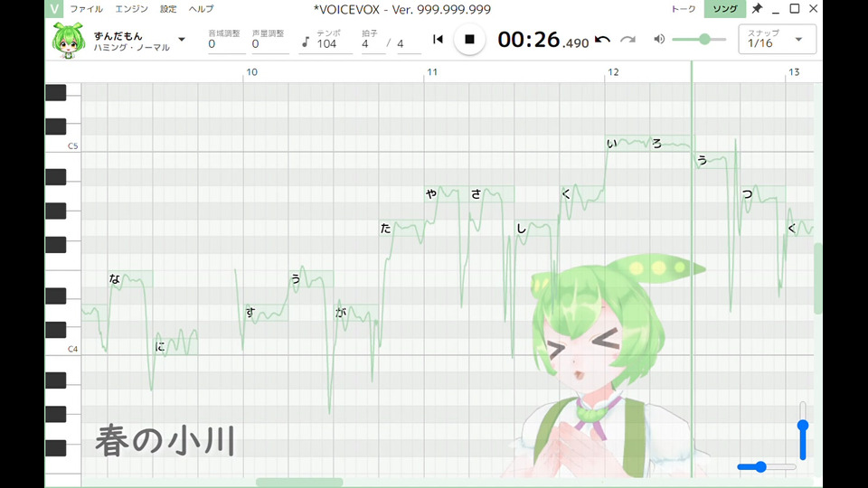Jump back to the song start
Image resolution: width=868 pixels, height=488 pixels.
(x=438, y=39)
